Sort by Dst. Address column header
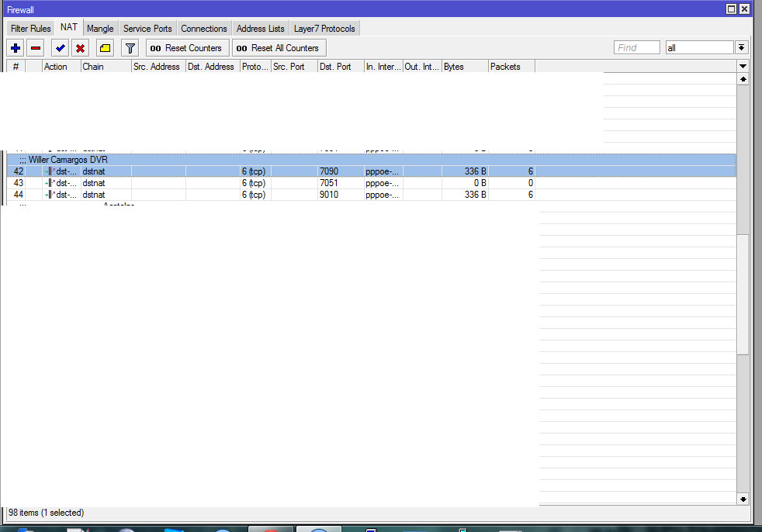Screen dimensions: 762x532 [x=213, y=67]
